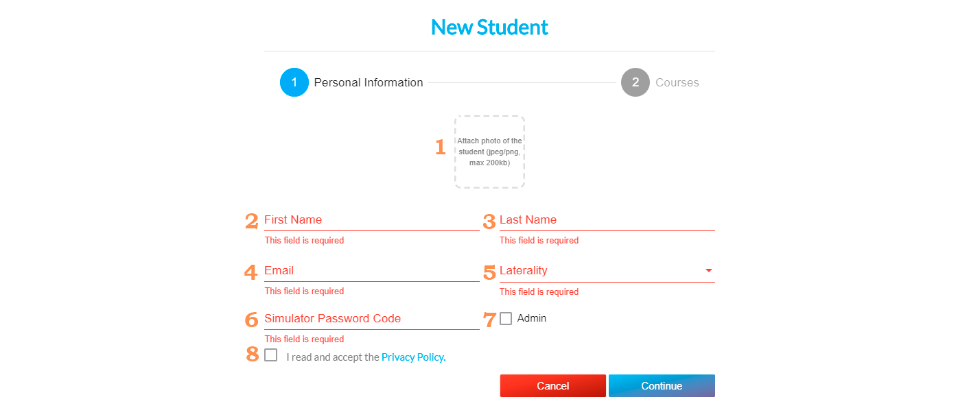Toggle the Admin checkbox
This screenshot has height=406, width=980.
pyautogui.click(x=506, y=318)
